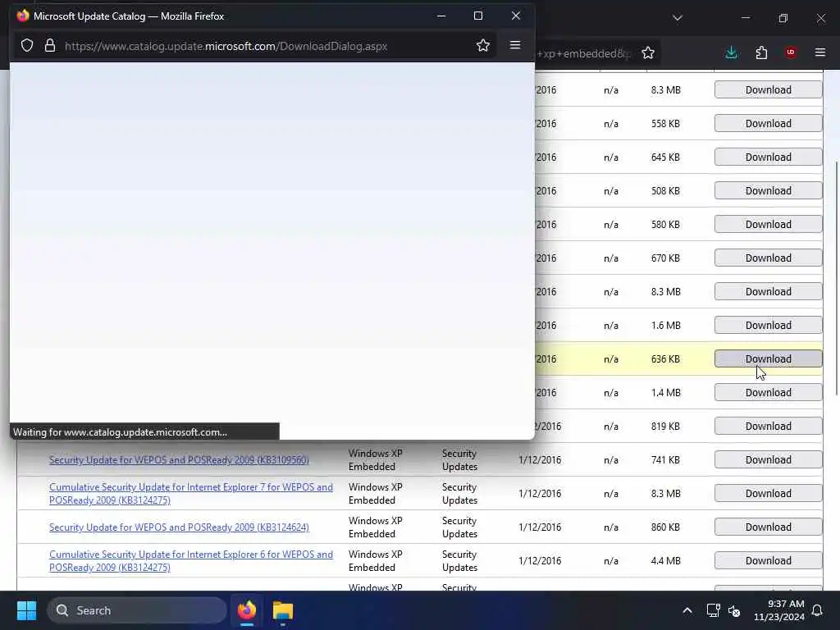
Task: List all tabs chevron in main window
Action: point(677,18)
